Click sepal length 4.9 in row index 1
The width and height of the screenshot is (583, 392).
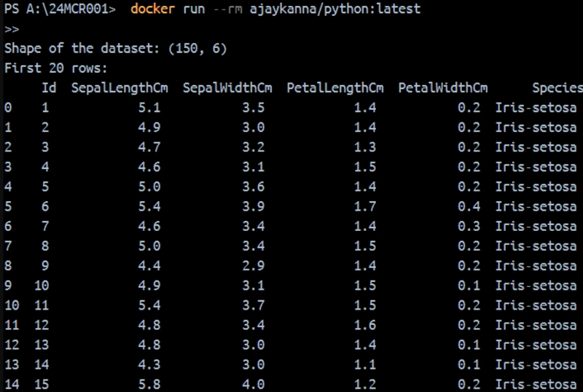pyautogui.click(x=149, y=128)
